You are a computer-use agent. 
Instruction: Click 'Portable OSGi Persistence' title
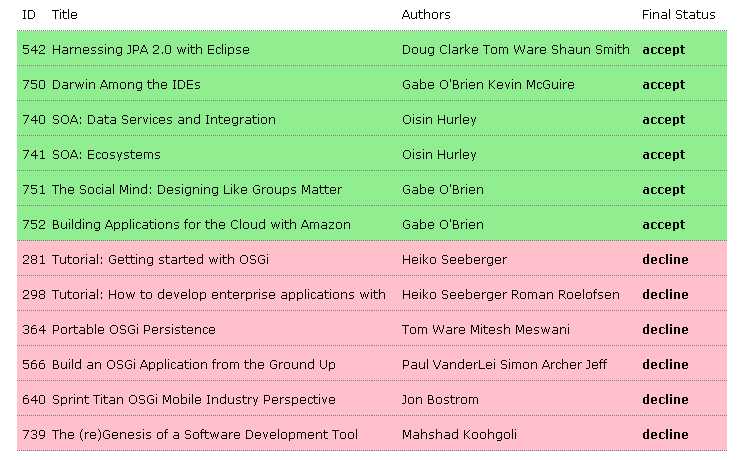(x=134, y=329)
